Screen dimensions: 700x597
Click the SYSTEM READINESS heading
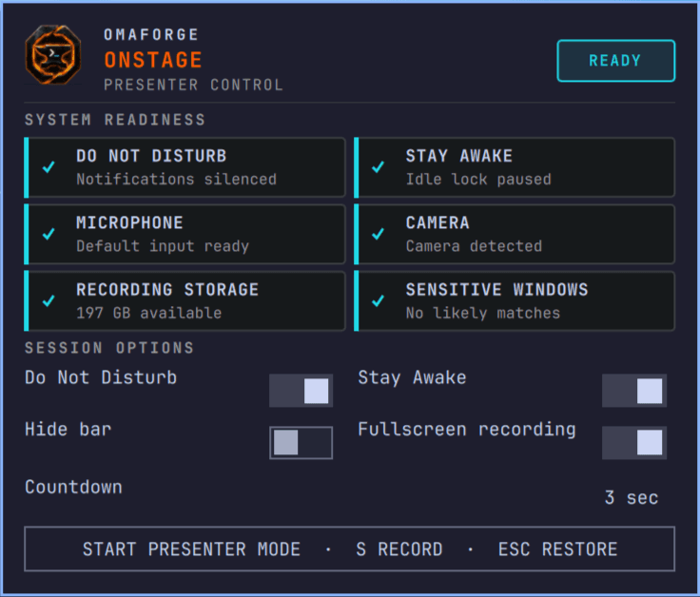(115, 120)
